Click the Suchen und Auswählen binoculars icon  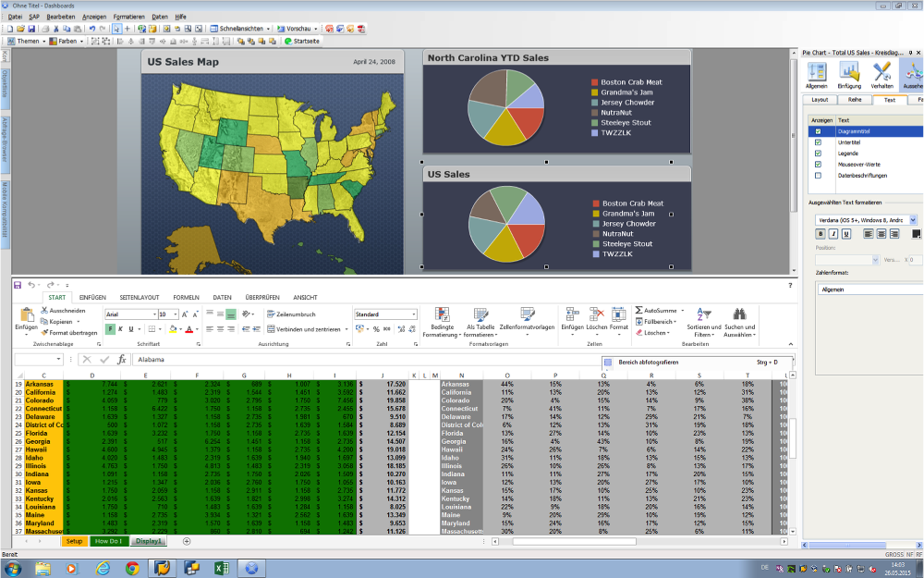[x=739, y=315]
